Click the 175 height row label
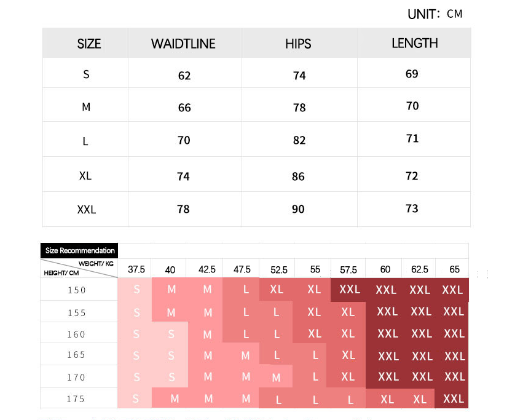The image size is (531, 420). tap(77, 399)
